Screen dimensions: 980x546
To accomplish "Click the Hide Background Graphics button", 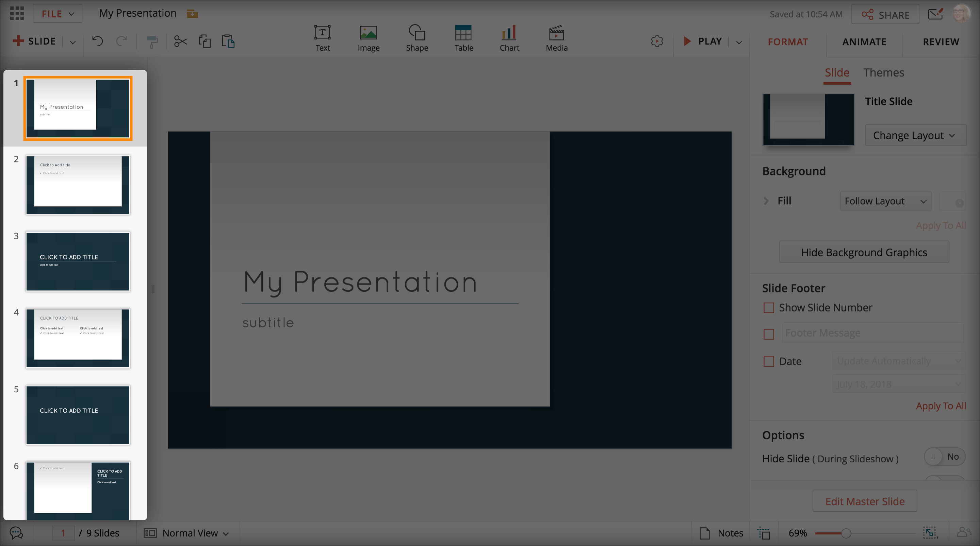I will coord(864,253).
